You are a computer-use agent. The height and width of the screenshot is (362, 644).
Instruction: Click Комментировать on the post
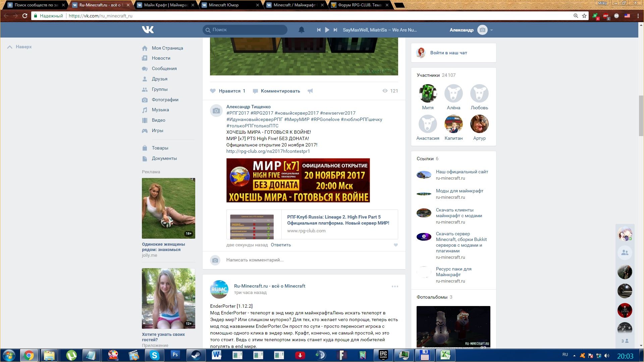pyautogui.click(x=276, y=91)
